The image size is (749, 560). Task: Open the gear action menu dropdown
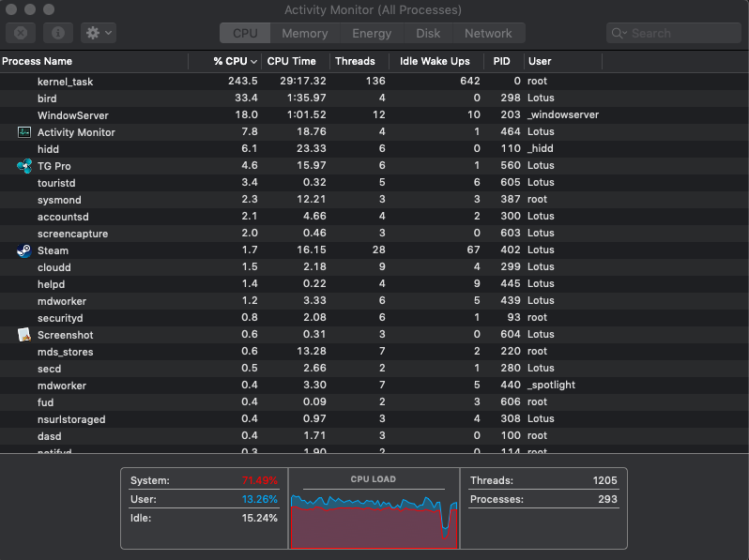(98, 33)
